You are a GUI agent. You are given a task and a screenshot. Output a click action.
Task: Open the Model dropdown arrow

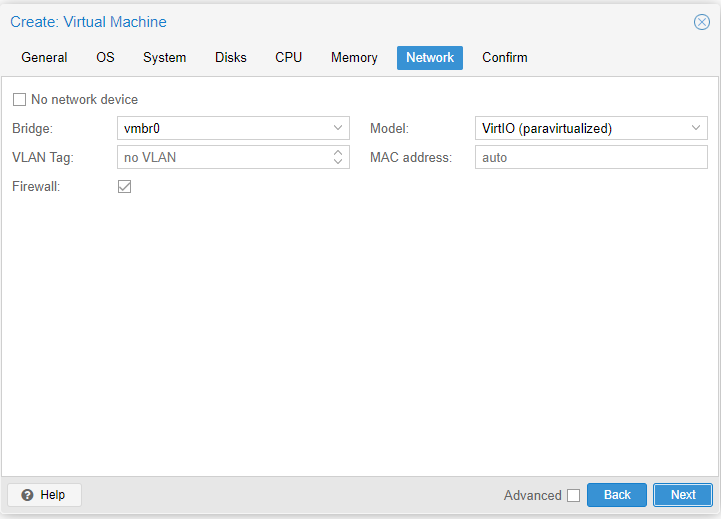point(696,128)
